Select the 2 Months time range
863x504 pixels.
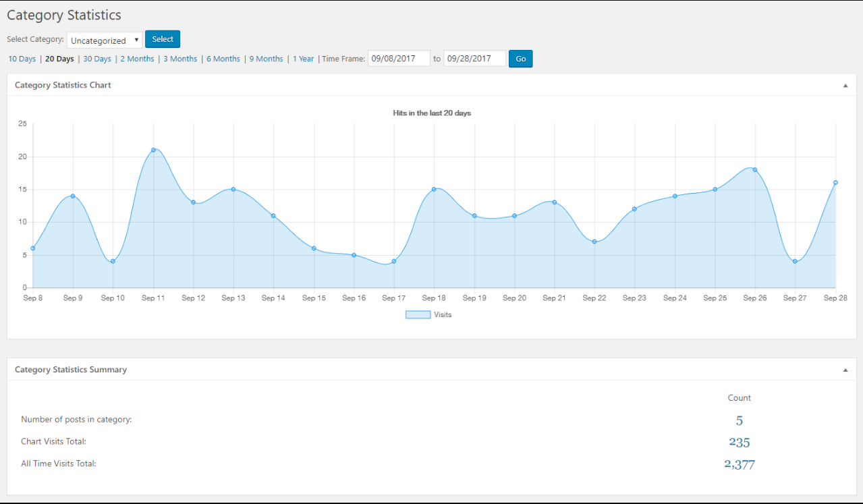(x=137, y=59)
